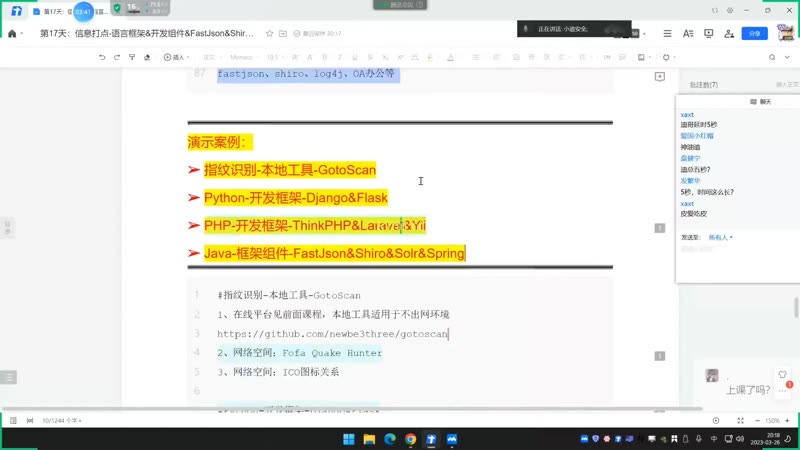The image size is (800, 450).
Task: Click the home icon
Action: pos(12,34)
